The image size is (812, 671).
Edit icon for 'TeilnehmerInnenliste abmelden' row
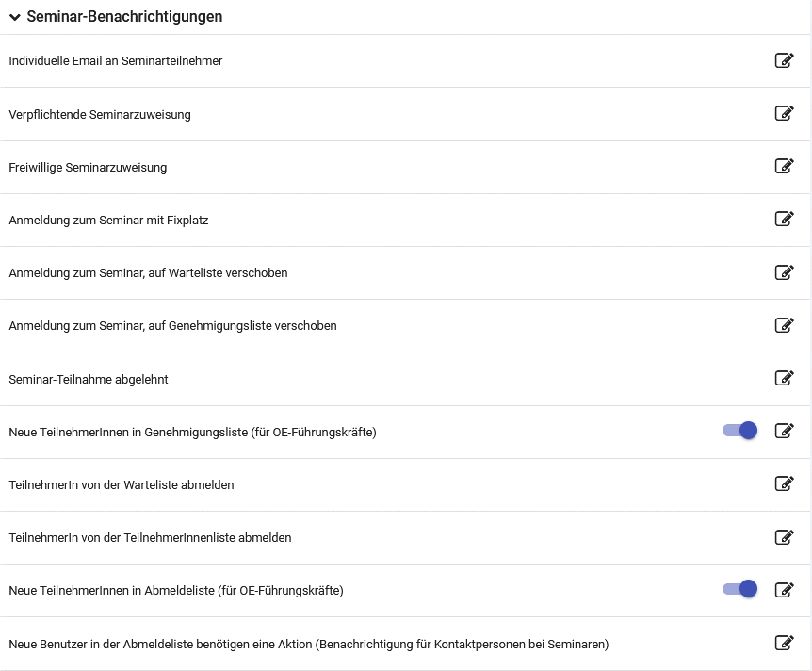[784, 537]
